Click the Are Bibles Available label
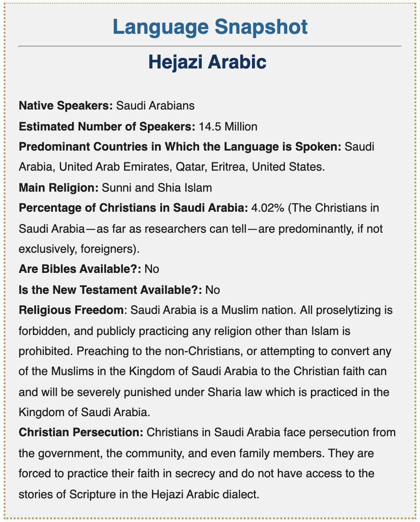Screen dimensions: 420x522 point(80,269)
